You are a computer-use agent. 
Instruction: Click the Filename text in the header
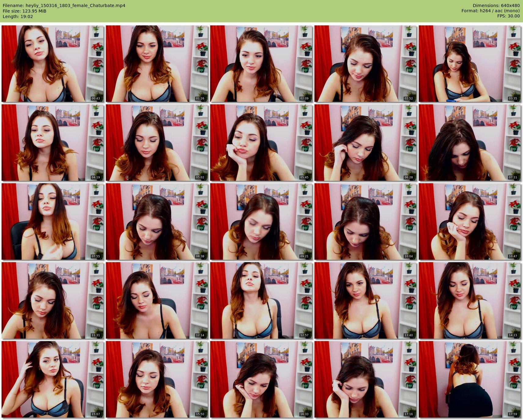tap(64, 6)
